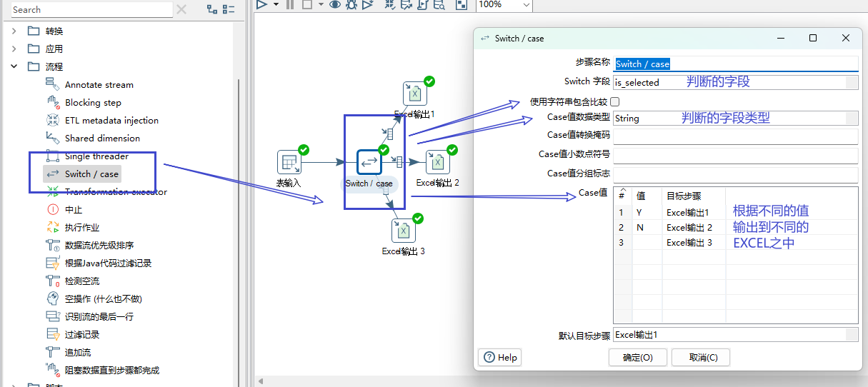Select the Excel输出 3 step icon
Viewport: 868px width, 387px height.
pos(403,231)
